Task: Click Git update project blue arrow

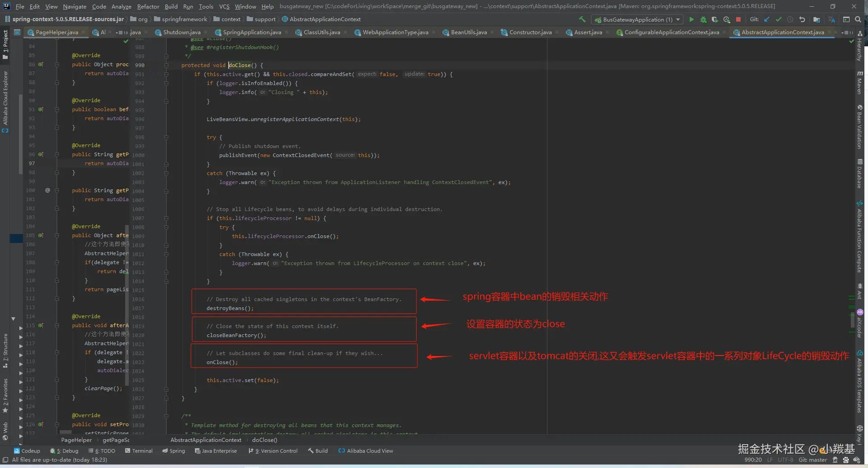Action: [767, 19]
